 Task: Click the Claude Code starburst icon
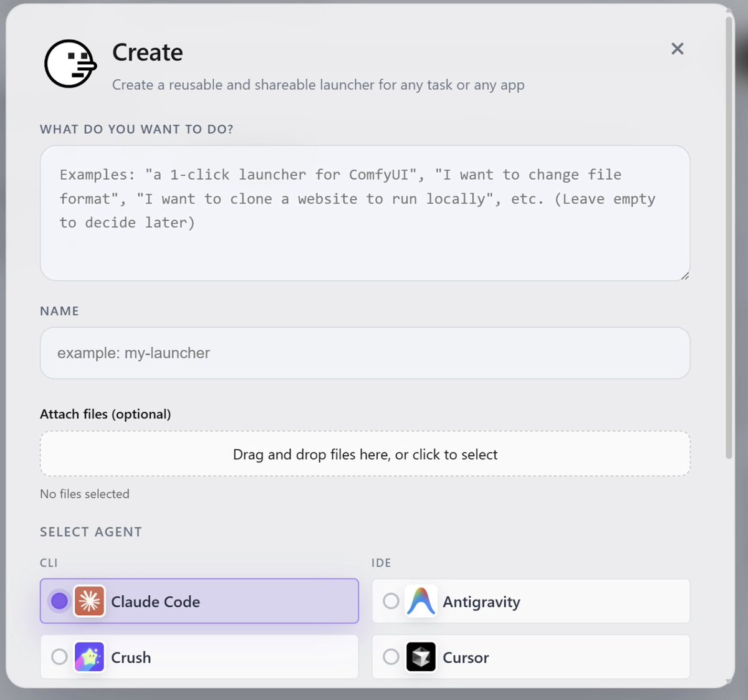[x=89, y=601]
